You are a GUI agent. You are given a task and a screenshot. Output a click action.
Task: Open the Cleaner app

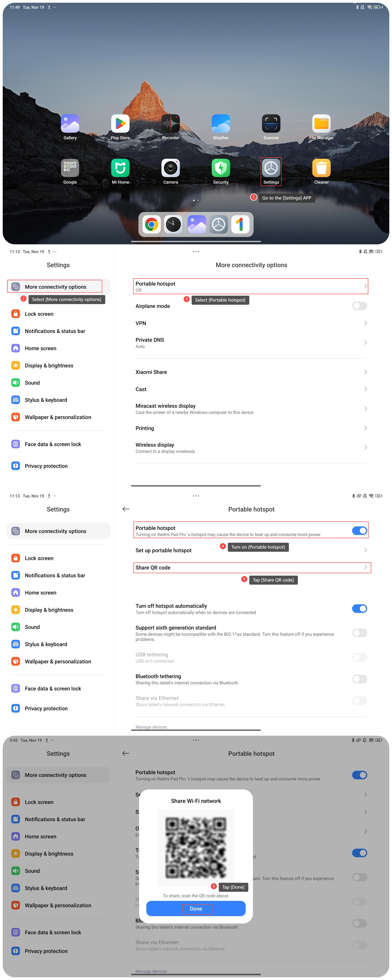click(321, 168)
